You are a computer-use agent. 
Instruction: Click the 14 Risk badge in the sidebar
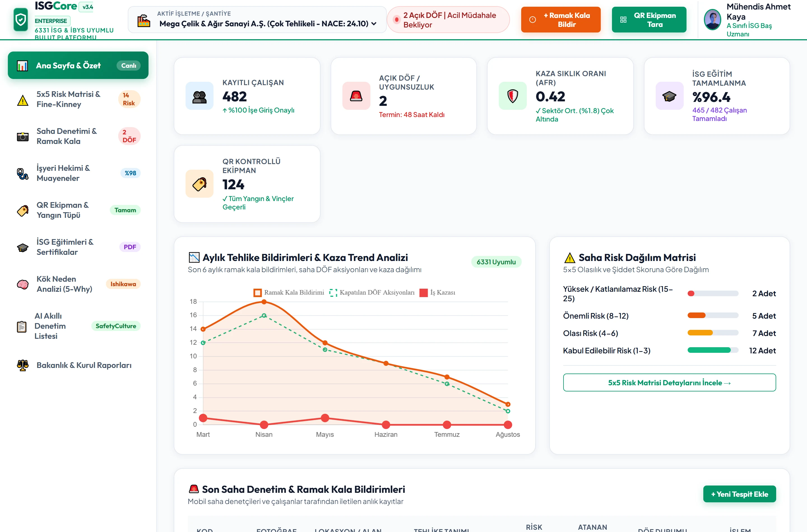click(129, 99)
